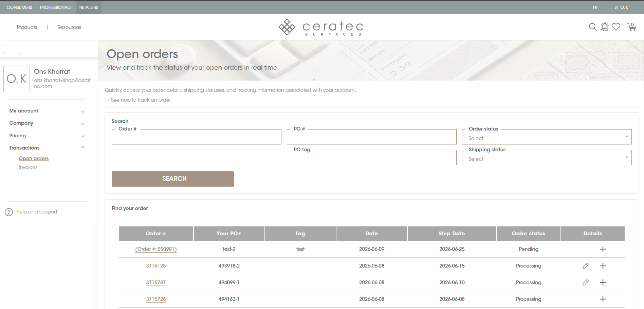Open the shopping cart icon
Screen dimensions: 644x309
(x=632, y=27)
